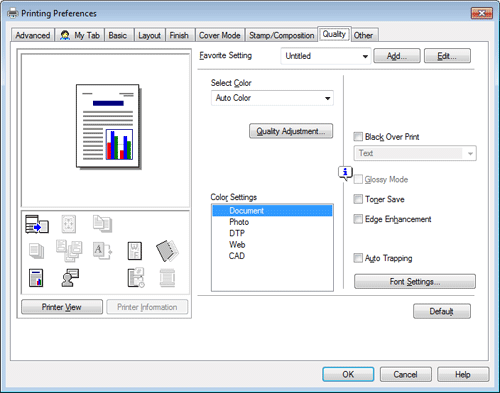Click the grayed duplicated pages icon
The image size is (500, 393).
(102, 224)
